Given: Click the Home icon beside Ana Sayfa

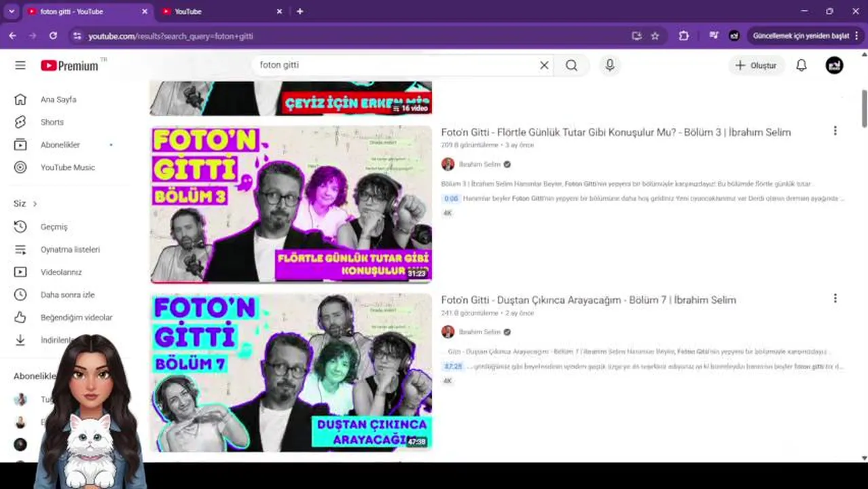Looking at the screenshot, I should click(20, 99).
